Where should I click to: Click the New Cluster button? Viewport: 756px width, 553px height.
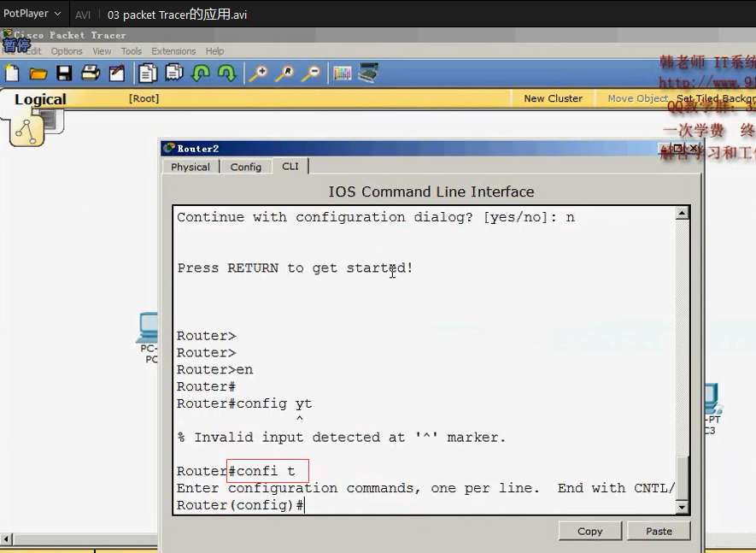[553, 98]
